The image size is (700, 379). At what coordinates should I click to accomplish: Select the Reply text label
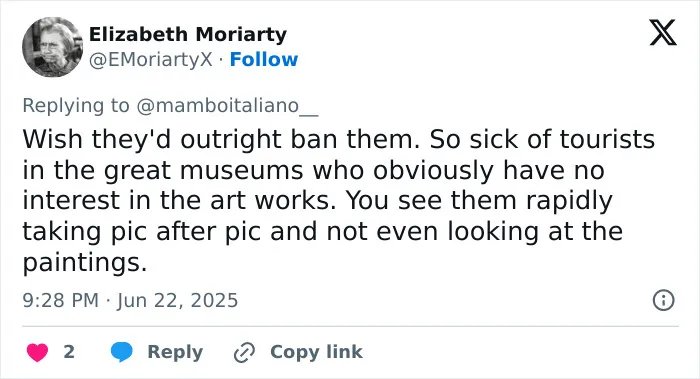click(175, 352)
